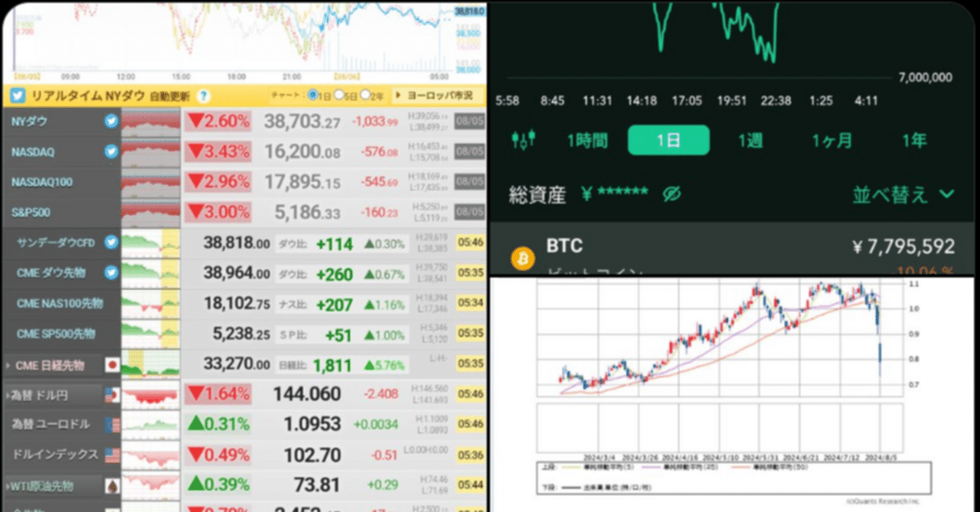Switch to the 1時間 chart tab
Viewport: 980px width, 512px height.
tap(587, 140)
